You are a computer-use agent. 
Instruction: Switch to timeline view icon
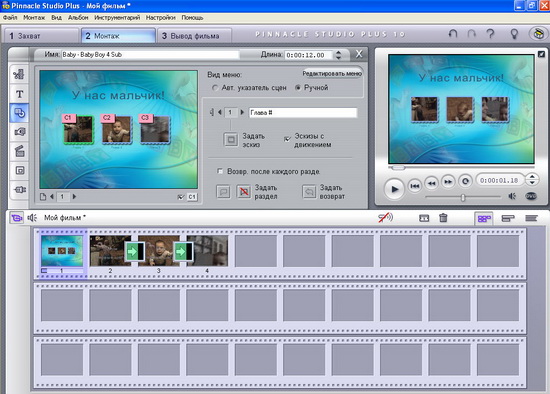pyautogui.click(x=508, y=219)
